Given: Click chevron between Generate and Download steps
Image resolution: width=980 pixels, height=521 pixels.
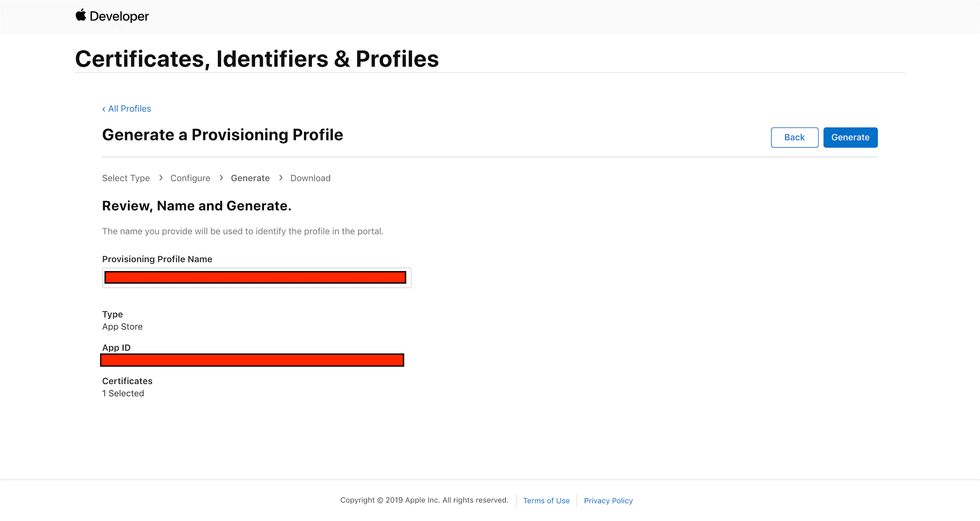Looking at the screenshot, I should pos(281,178).
